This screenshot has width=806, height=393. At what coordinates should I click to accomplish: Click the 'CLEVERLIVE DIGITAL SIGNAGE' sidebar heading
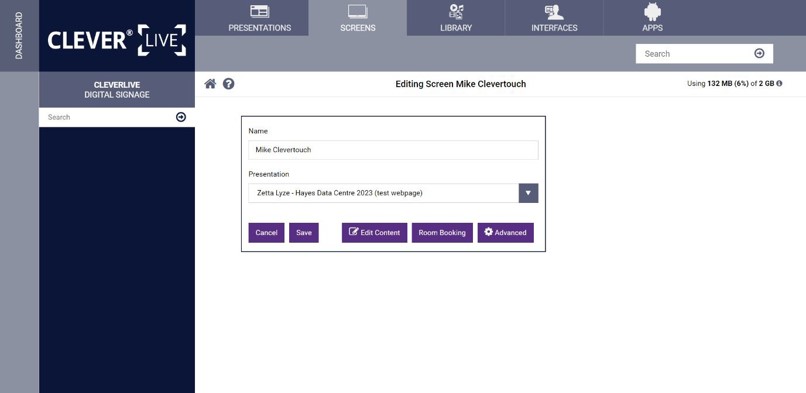pyautogui.click(x=117, y=90)
